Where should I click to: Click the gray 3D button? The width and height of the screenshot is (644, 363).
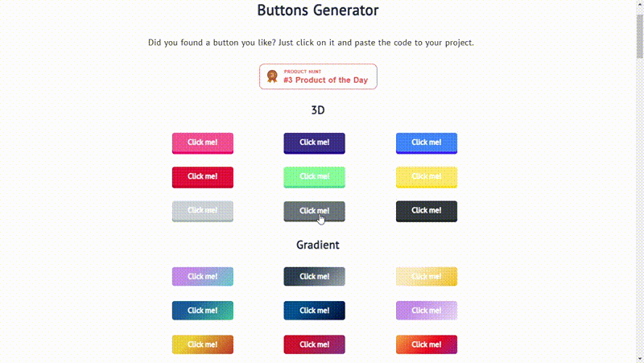click(x=315, y=210)
